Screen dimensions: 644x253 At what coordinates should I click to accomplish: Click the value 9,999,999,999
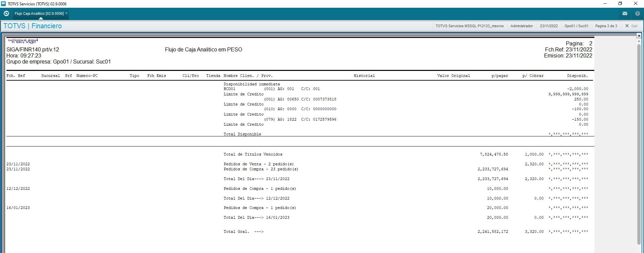coord(568,94)
